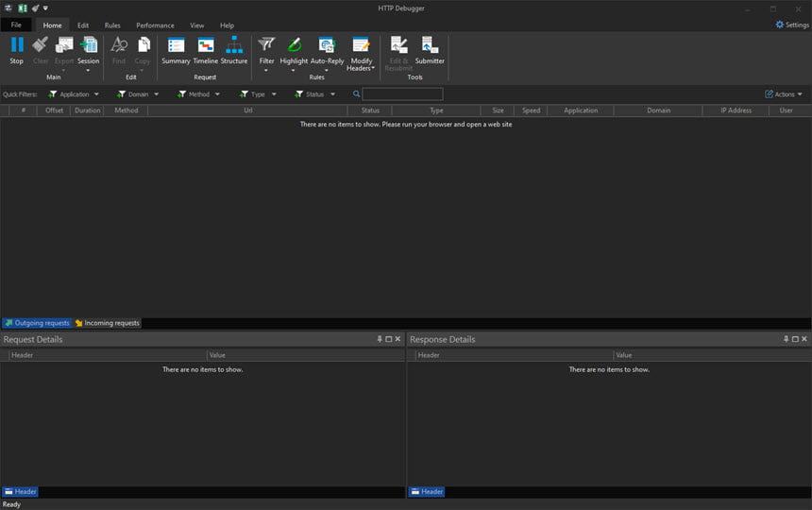The image size is (812, 510).
Task: Sort by the IP Address column header
Action: click(x=736, y=110)
